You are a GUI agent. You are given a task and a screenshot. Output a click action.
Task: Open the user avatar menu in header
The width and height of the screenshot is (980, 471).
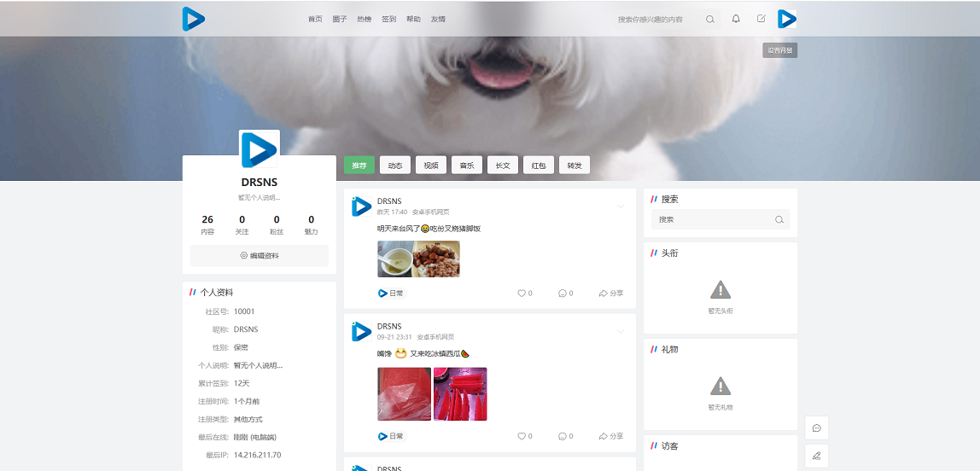tap(786, 19)
